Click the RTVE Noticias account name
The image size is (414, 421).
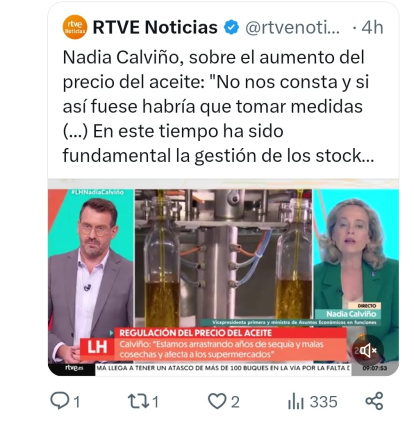[x=155, y=27]
